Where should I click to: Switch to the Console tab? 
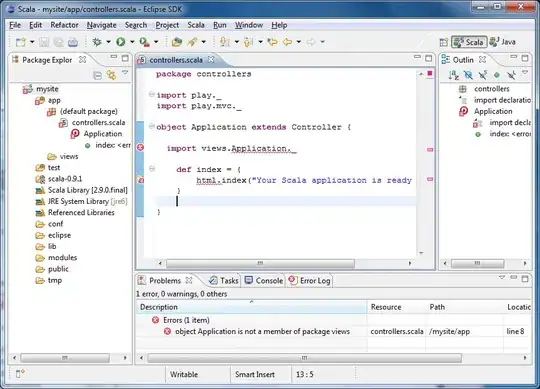(x=264, y=281)
